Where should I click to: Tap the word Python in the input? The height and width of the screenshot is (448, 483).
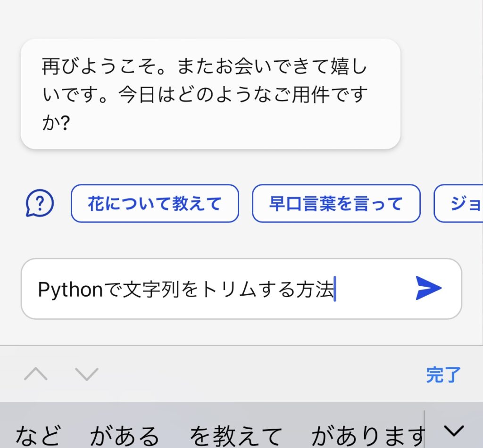(x=70, y=290)
